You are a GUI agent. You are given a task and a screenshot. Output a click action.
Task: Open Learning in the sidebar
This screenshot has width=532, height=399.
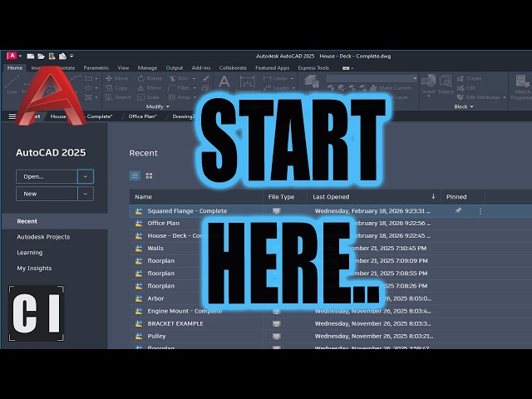pyautogui.click(x=30, y=253)
